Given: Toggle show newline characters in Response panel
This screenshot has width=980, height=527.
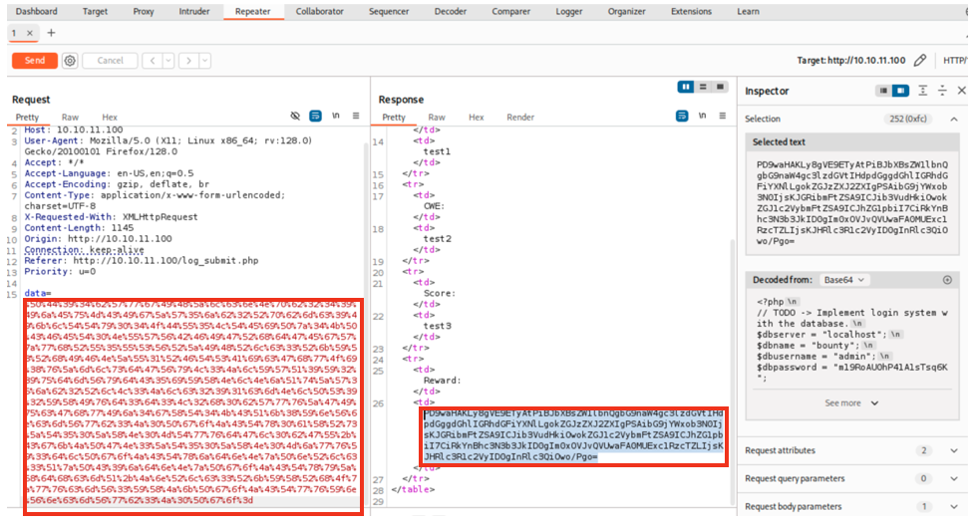Looking at the screenshot, I should 703,117.
